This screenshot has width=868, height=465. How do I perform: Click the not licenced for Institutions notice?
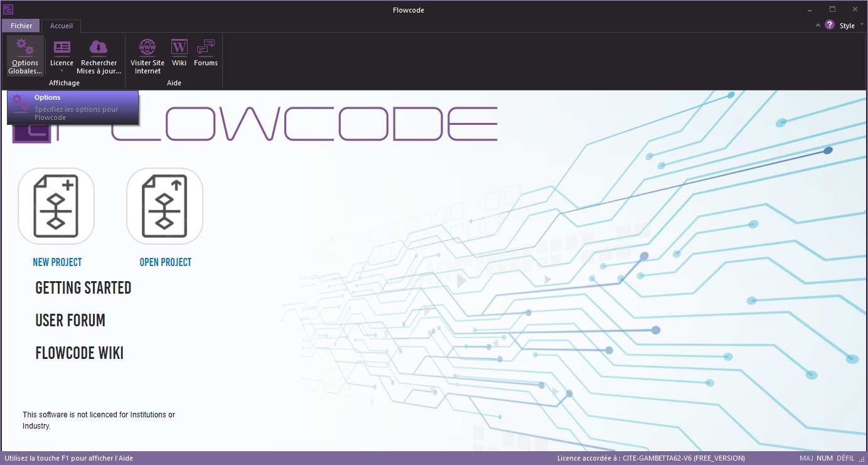click(x=99, y=420)
